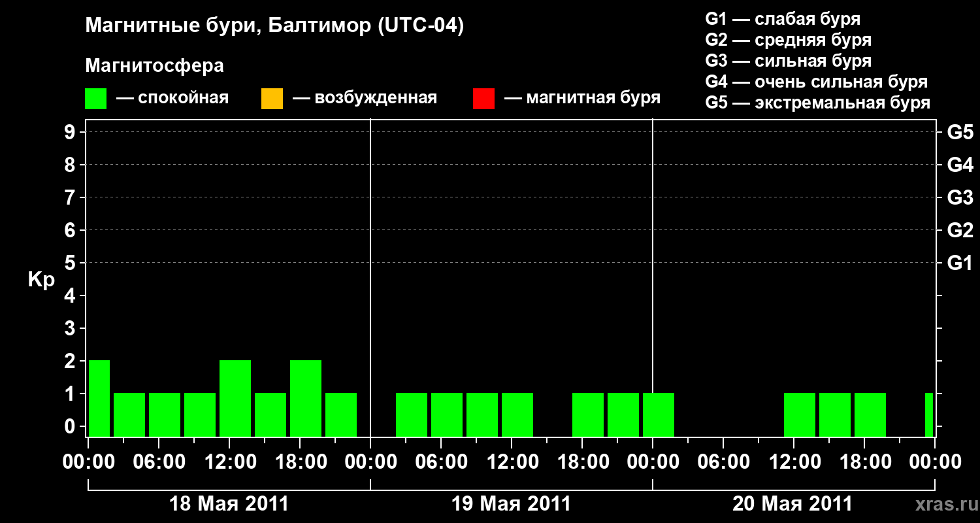Image resolution: width=980 pixels, height=523 pixels.
Task: Click the 'G3 — сильная буря' legend line
Action: (788, 60)
